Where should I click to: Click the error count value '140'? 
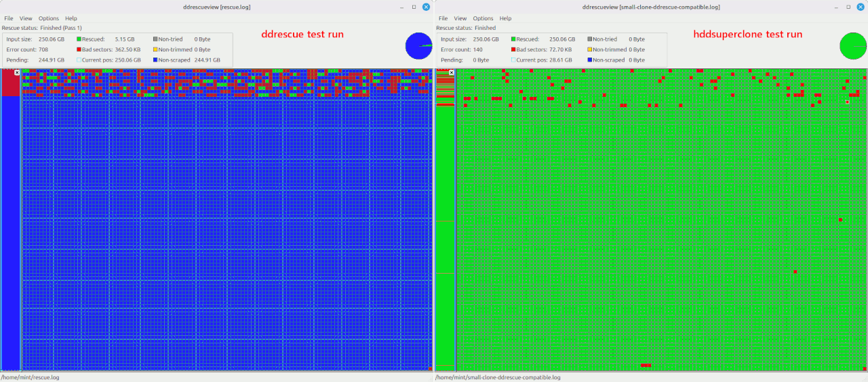478,49
